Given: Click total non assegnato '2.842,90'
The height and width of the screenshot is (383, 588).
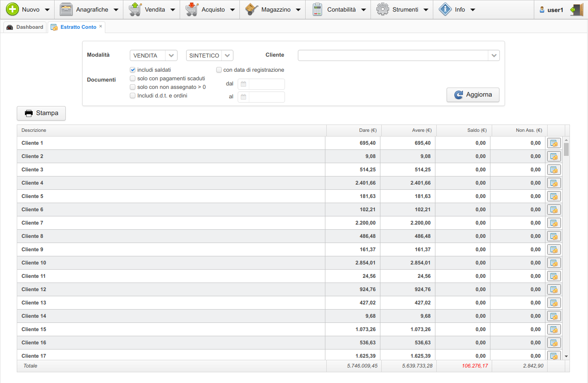Looking at the screenshot, I should 533,366.
